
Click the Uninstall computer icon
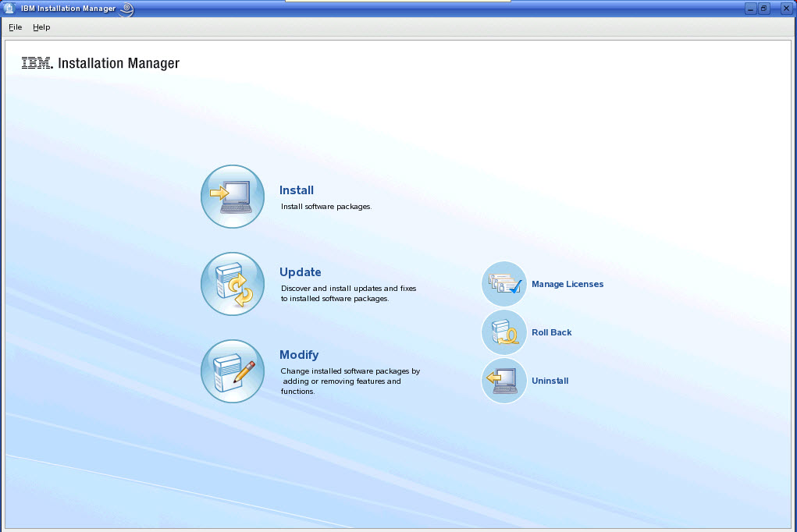[503, 381]
